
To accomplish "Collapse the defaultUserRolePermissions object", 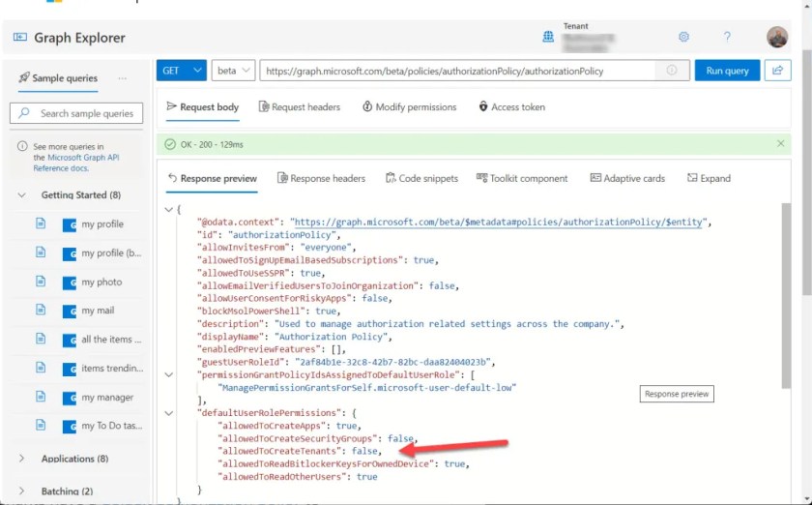I will click(x=169, y=413).
